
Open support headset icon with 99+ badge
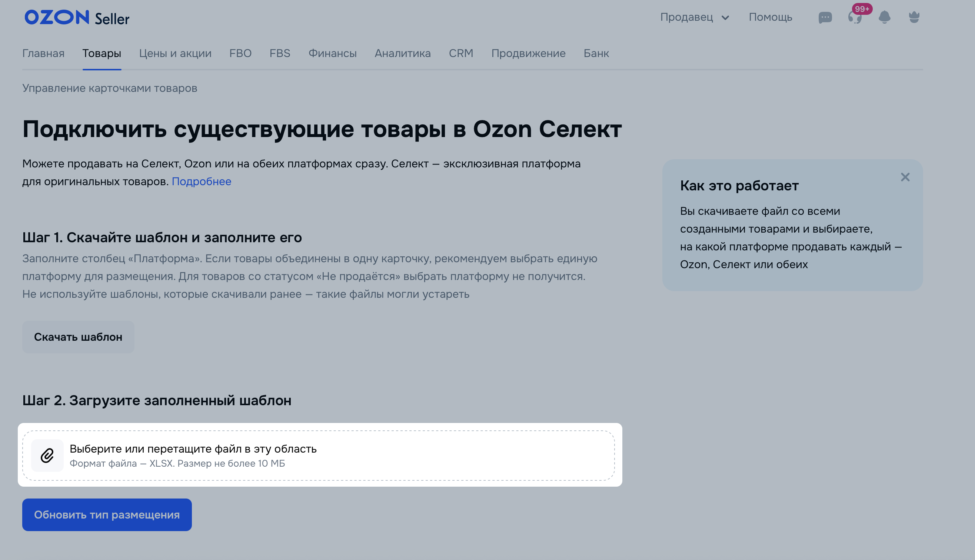(855, 18)
